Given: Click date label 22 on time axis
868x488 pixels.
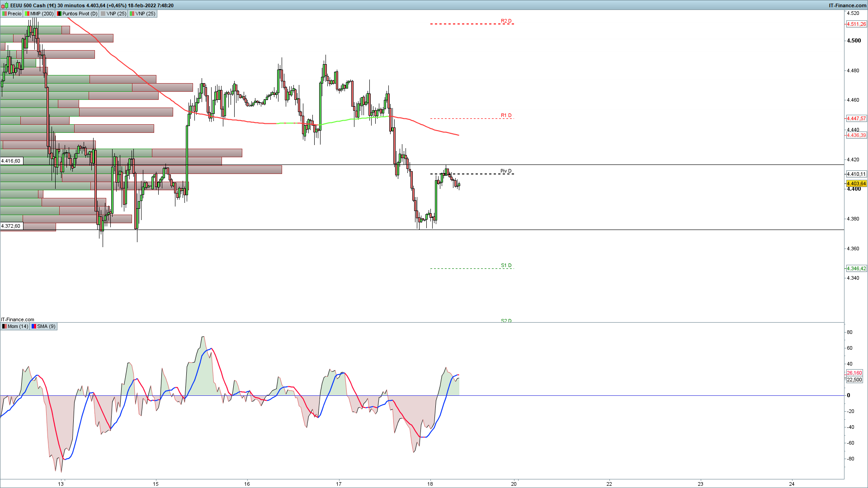Looking at the screenshot, I should pos(609,484).
